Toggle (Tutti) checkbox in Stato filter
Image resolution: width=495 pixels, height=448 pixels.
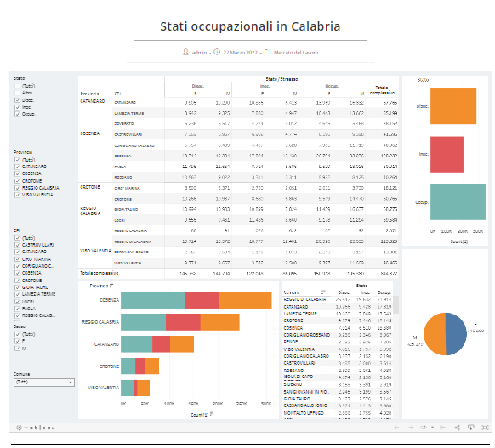point(17,86)
